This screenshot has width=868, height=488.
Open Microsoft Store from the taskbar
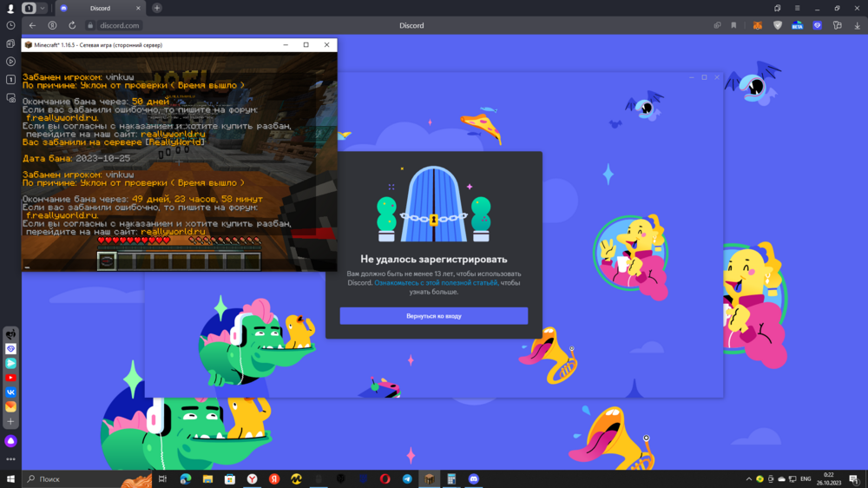click(230, 479)
